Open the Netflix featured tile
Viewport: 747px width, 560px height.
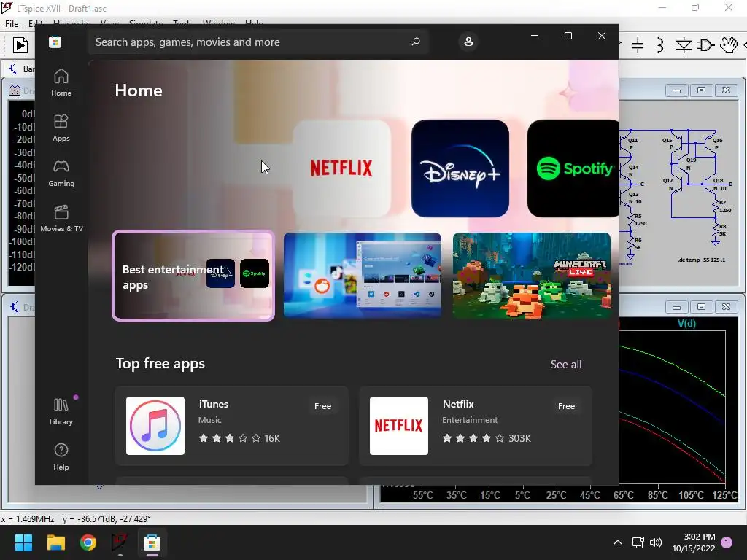pos(341,168)
